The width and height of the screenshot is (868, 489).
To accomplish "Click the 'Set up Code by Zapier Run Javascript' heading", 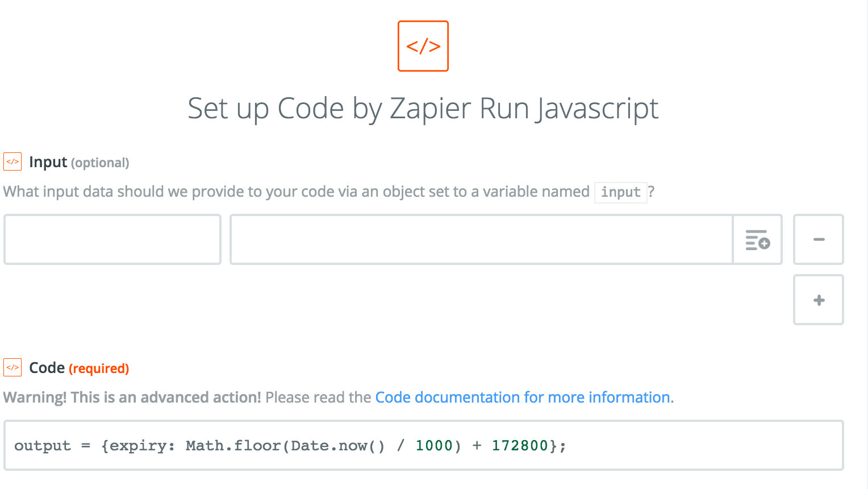I will [423, 109].
